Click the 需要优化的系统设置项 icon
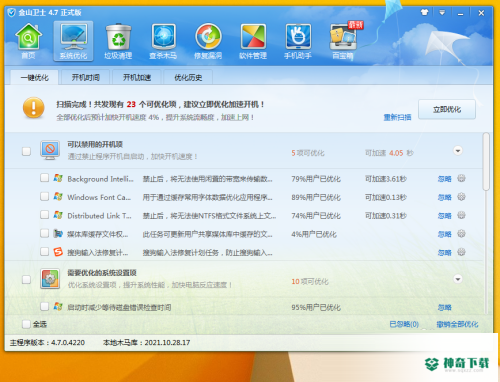500x382 pixels. pos(50,279)
